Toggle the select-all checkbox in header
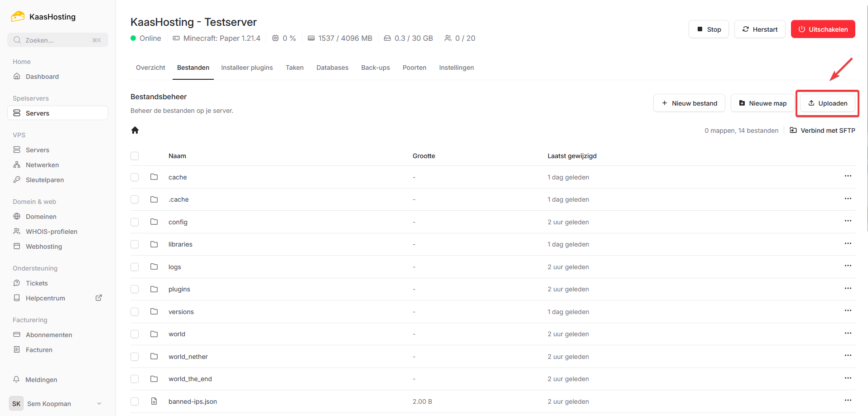The image size is (868, 416). pyautogui.click(x=135, y=156)
